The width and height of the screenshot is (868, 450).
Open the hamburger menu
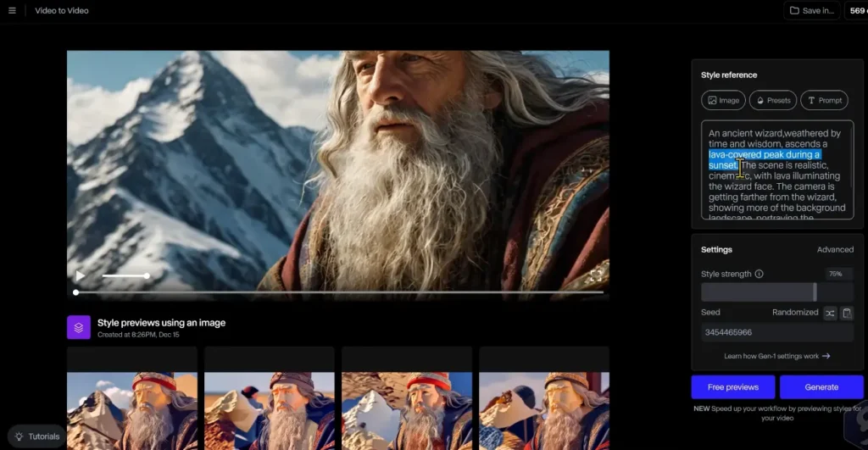point(12,11)
